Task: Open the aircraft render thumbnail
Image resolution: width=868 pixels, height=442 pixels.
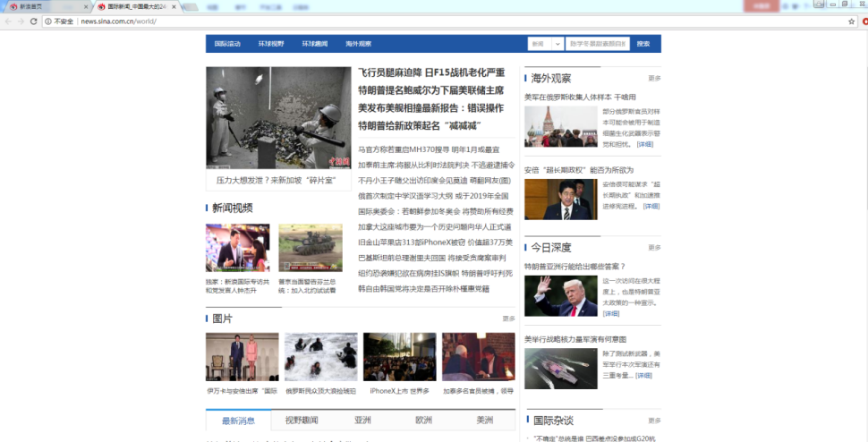Action: [561, 369]
